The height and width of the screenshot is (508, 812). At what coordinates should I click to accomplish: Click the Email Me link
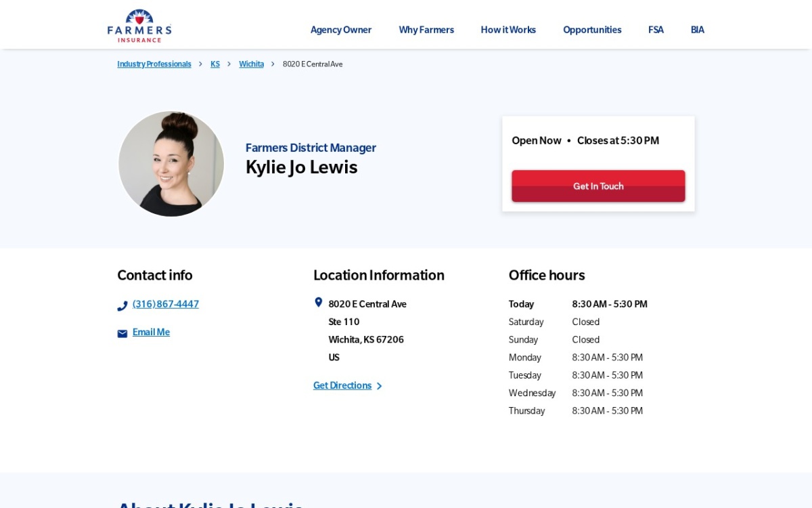151,333
